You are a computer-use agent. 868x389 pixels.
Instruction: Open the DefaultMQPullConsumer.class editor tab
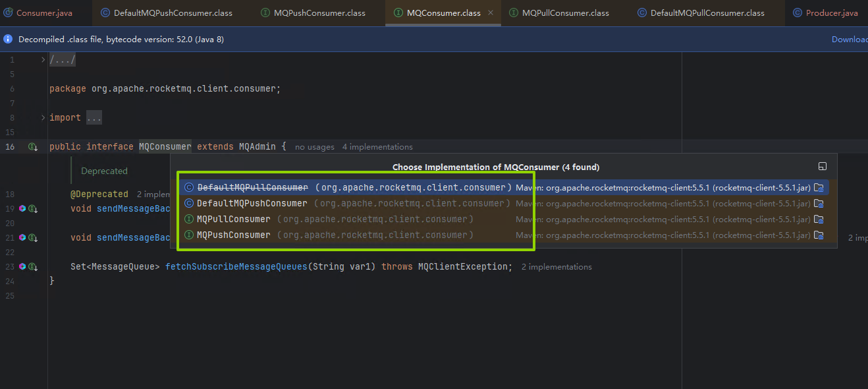coord(701,13)
